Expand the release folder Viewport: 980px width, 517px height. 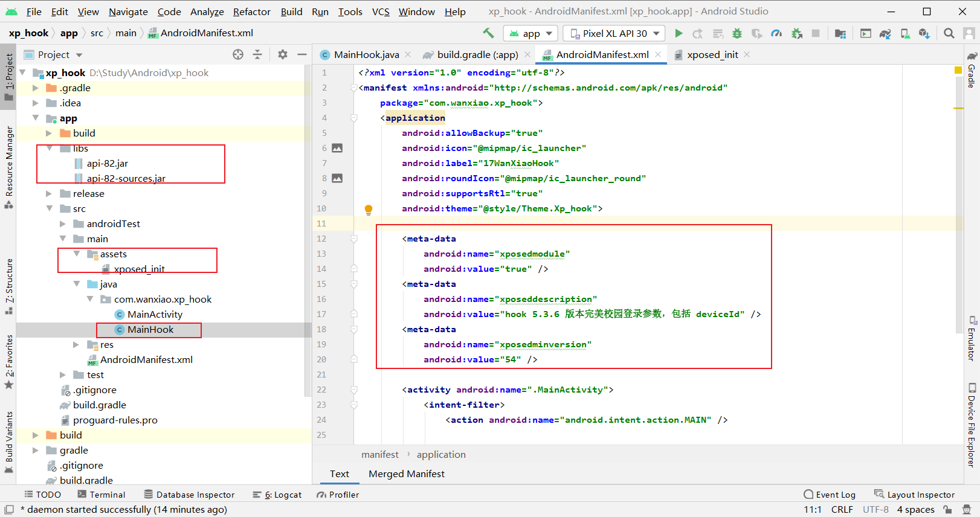coord(49,193)
